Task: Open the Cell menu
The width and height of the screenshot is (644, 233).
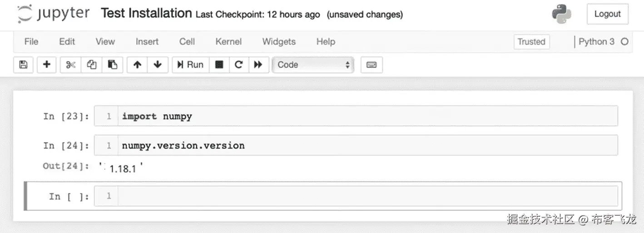Action: click(x=187, y=41)
